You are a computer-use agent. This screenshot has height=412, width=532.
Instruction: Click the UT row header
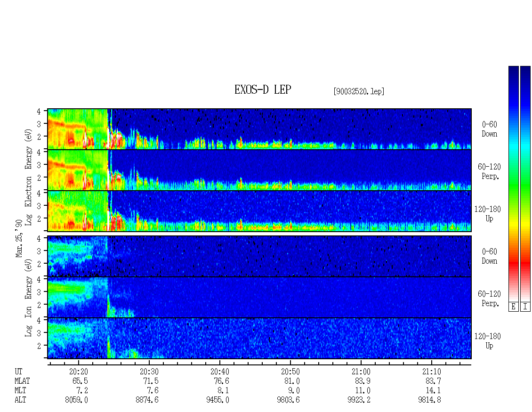(19, 372)
